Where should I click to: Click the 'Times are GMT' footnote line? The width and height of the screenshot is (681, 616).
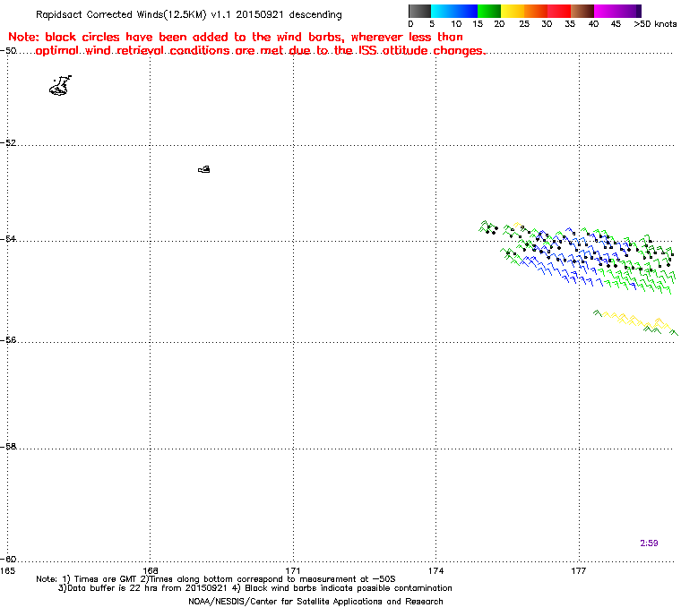pos(216,579)
